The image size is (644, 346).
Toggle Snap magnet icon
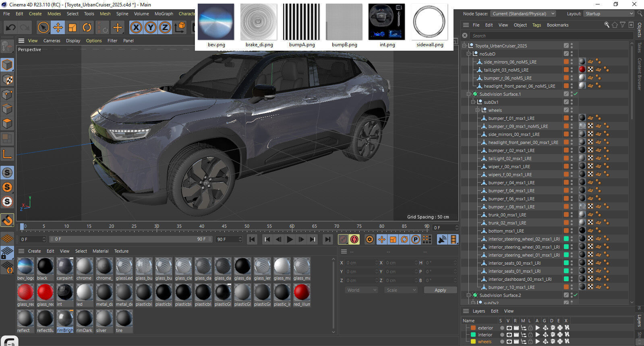(x=7, y=220)
